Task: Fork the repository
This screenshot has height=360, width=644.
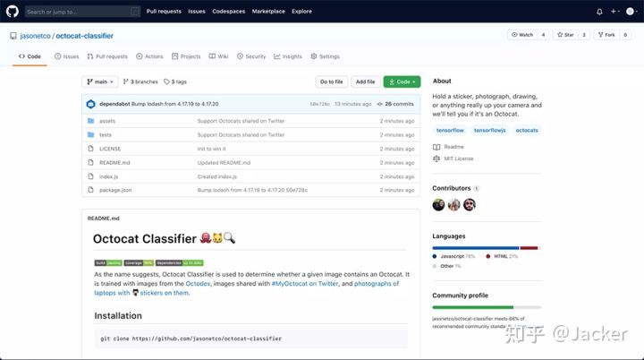Action: pyautogui.click(x=606, y=35)
